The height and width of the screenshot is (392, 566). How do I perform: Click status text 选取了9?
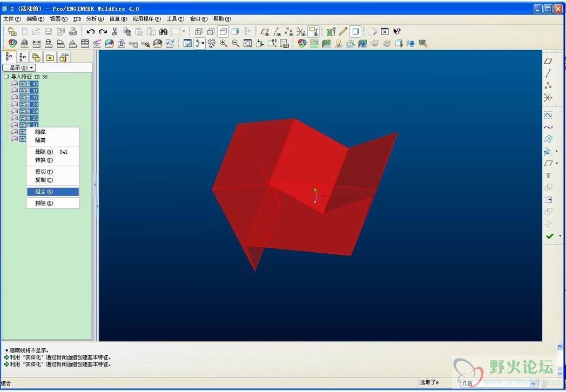click(x=429, y=382)
